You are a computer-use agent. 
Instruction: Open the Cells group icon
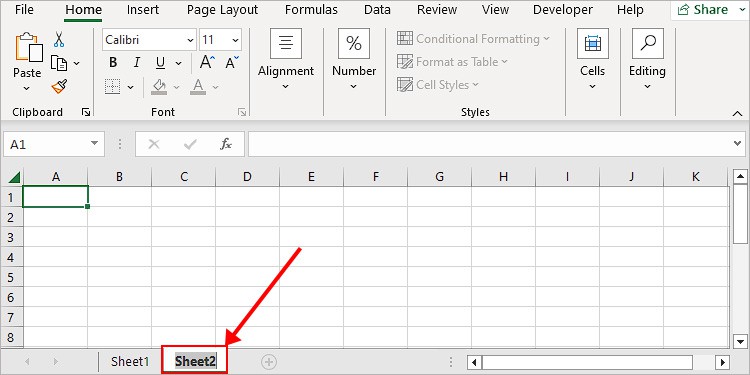pyautogui.click(x=593, y=44)
